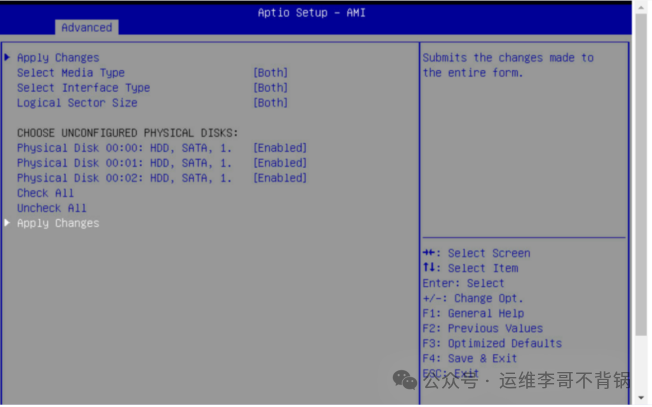Click the +/-: Change Opt. hint

(473, 298)
